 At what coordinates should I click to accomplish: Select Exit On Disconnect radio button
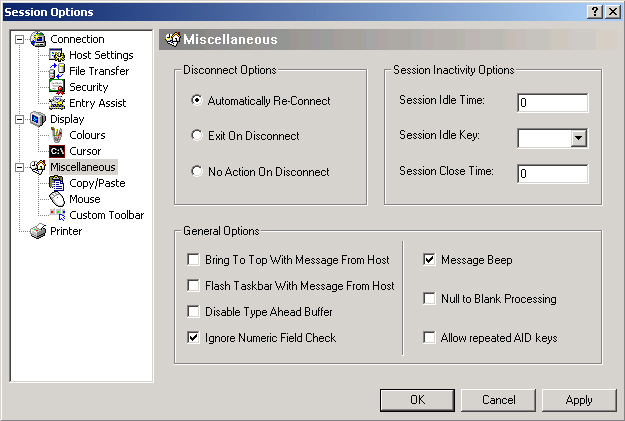(197, 135)
